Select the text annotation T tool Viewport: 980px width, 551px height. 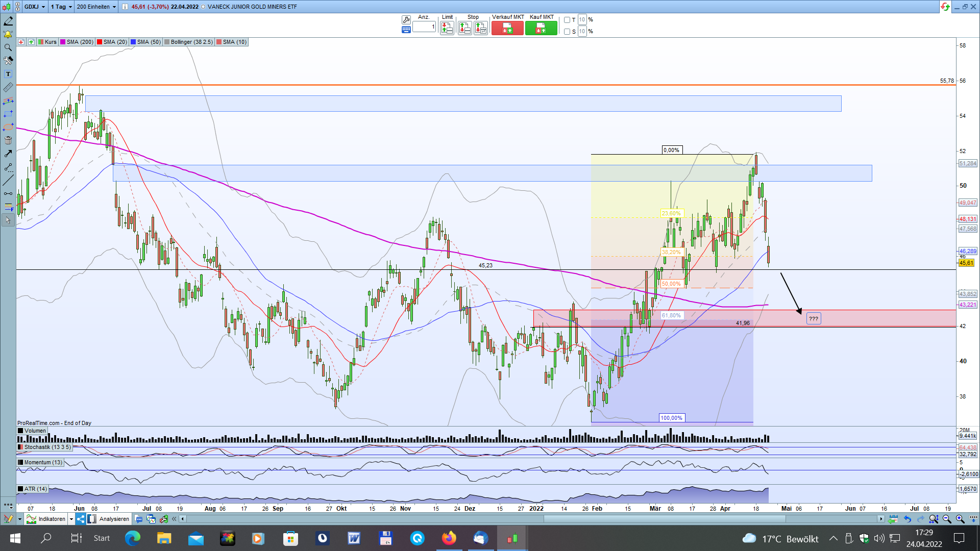[8, 74]
